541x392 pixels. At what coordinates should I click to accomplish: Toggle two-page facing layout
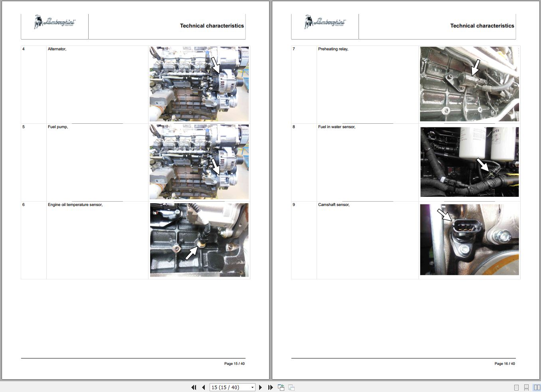537,387
